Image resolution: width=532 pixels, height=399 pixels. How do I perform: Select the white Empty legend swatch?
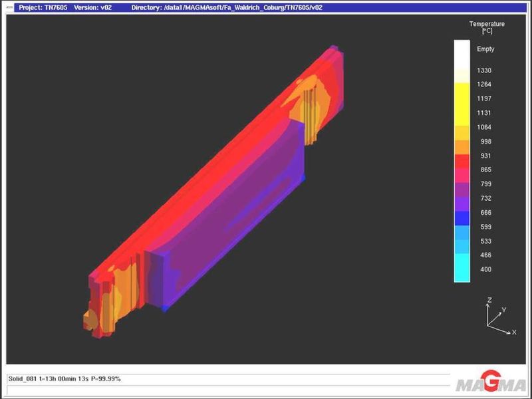coord(462,55)
